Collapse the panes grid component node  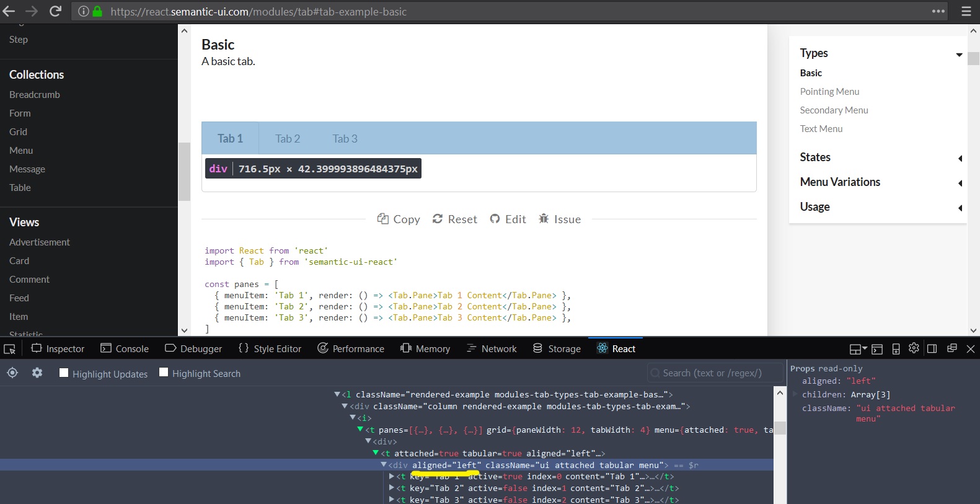click(360, 430)
